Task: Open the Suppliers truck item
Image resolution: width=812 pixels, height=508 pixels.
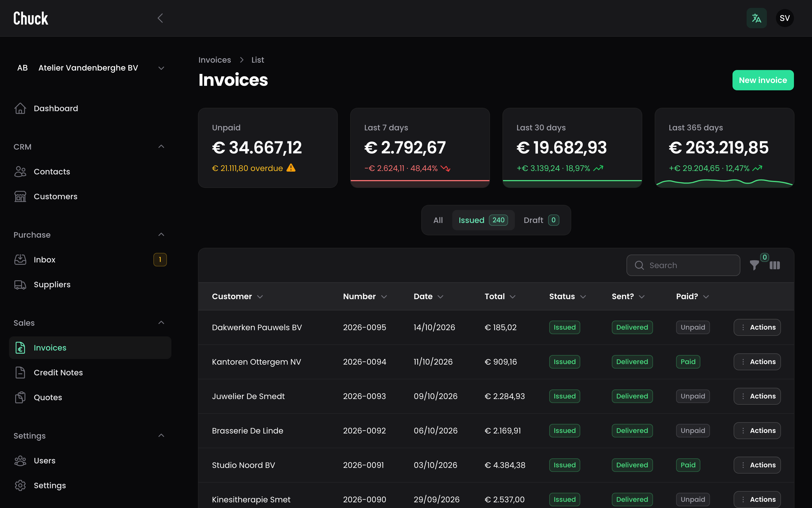Action: coord(90,284)
